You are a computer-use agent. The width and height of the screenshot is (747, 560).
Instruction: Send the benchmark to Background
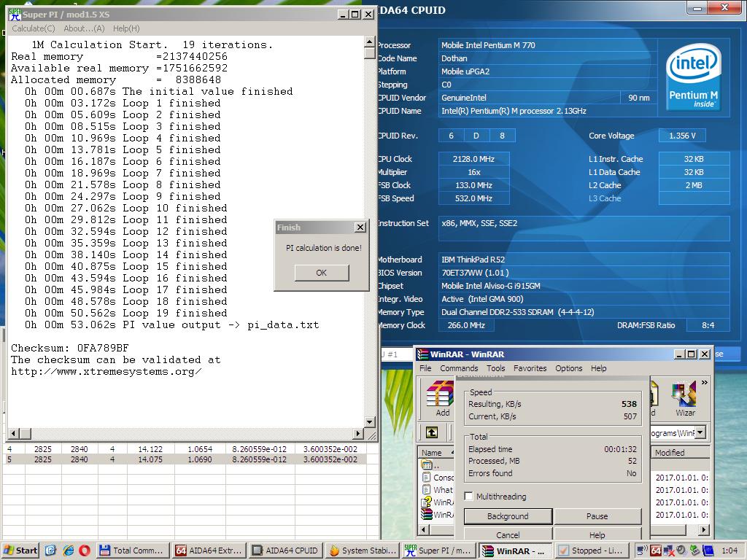(x=508, y=516)
